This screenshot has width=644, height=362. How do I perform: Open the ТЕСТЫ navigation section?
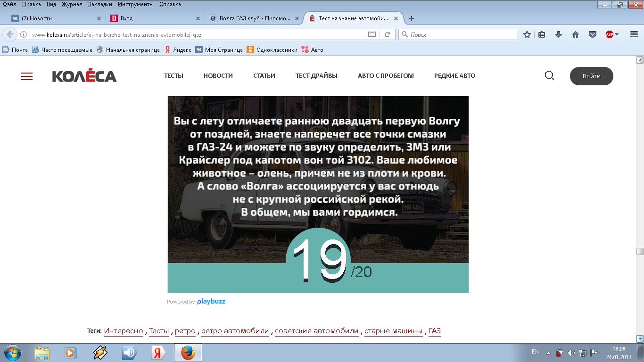click(x=173, y=75)
